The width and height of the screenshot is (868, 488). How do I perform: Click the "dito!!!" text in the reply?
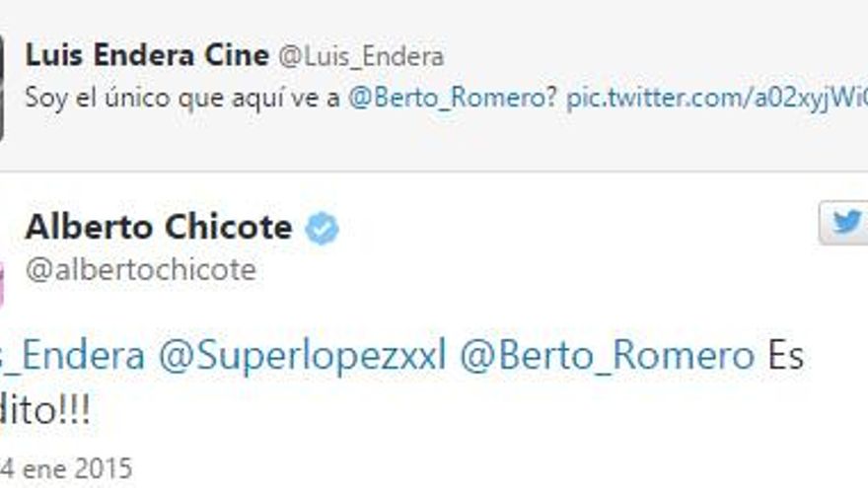point(45,411)
